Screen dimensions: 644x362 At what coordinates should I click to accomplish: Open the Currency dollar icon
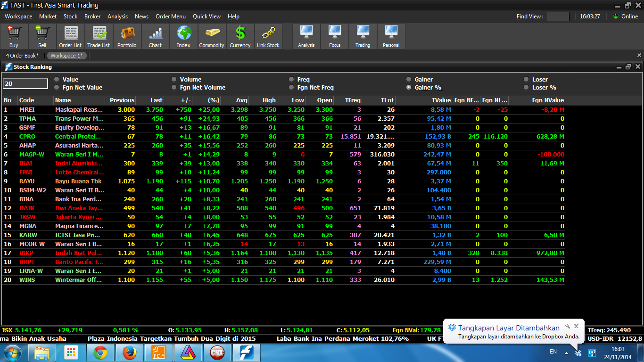(240, 36)
